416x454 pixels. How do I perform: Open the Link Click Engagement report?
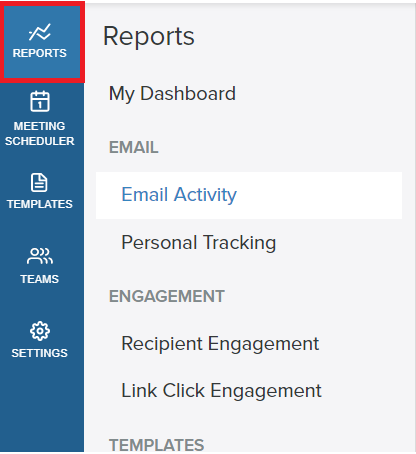[221, 391]
